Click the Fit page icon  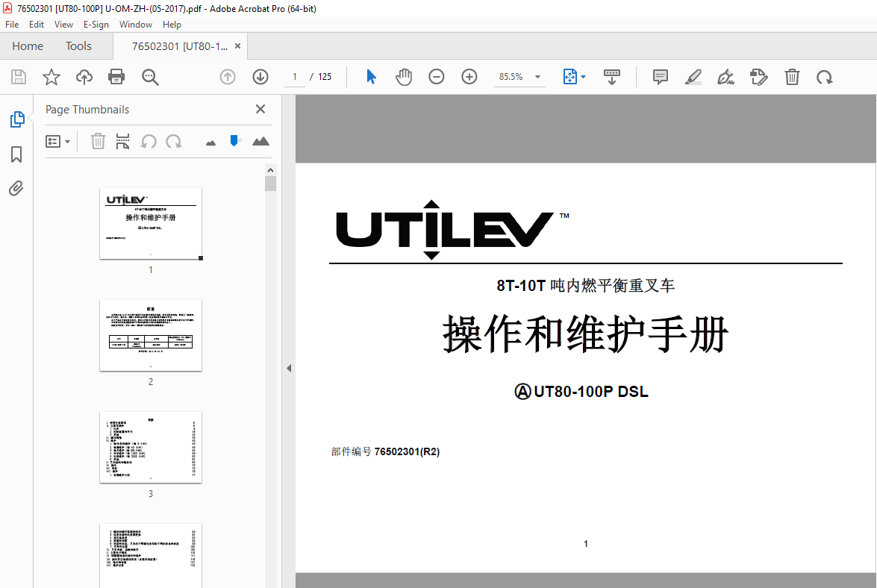point(569,77)
